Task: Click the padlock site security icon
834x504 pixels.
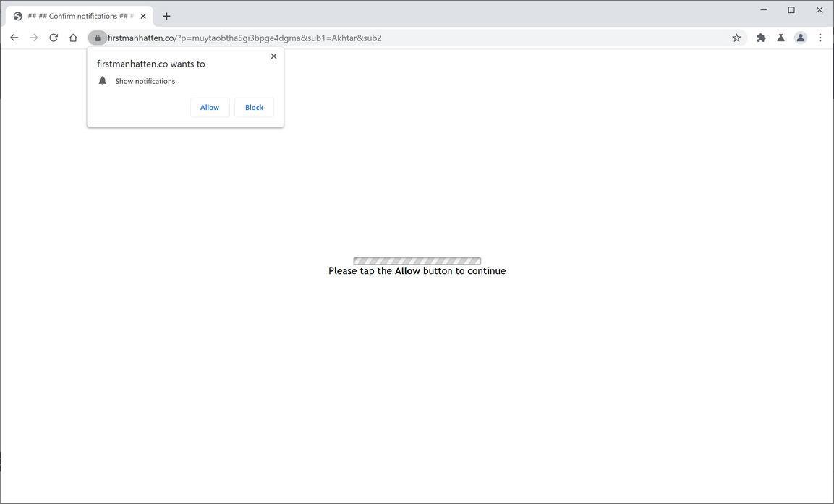Action: tap(98, 38)
